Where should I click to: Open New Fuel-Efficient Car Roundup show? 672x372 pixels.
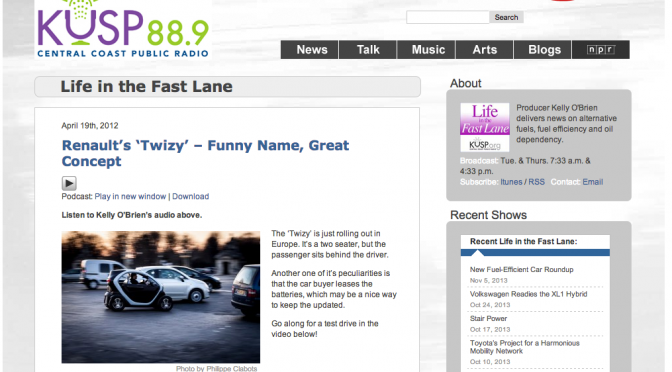(x=522, y=270)
